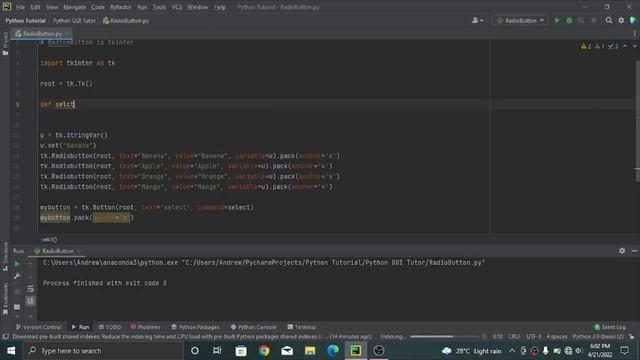Screen dimensions: 640x360
Task: Expand the user account dropdown arrow
Action: pyautogui.click(x=482, y=20)
